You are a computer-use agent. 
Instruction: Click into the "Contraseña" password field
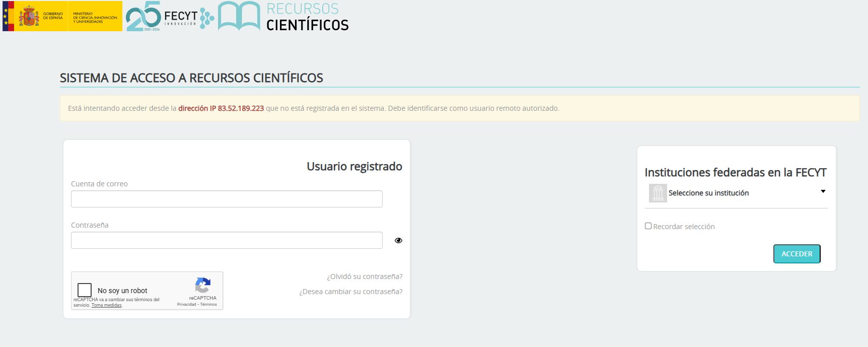tap(227, 240)
